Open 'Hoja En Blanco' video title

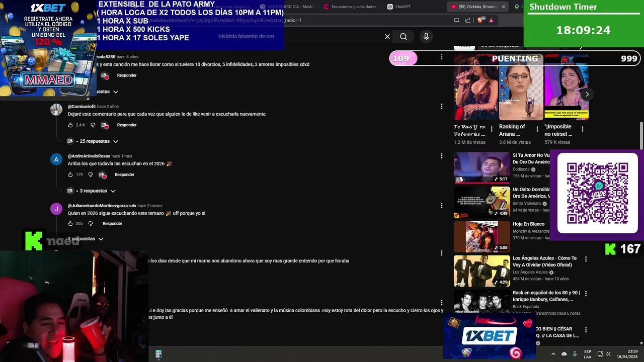[528, 224]
